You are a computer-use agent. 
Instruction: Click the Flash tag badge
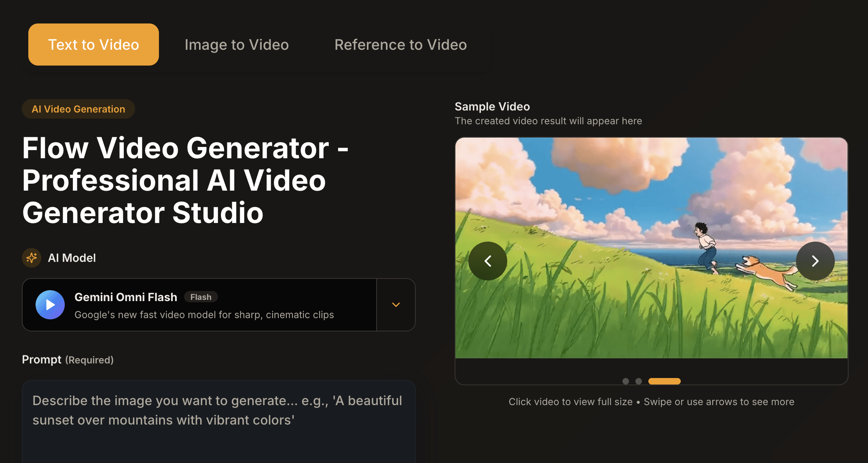(201, 297)
